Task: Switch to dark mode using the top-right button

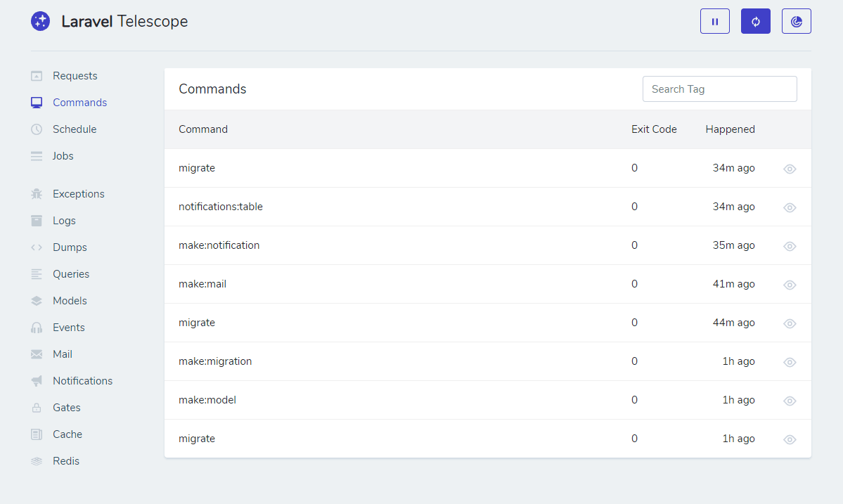Action: (796, 21)
